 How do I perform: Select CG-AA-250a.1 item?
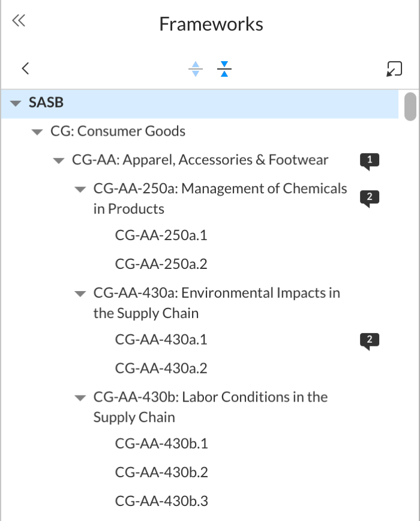coord(161,235)
